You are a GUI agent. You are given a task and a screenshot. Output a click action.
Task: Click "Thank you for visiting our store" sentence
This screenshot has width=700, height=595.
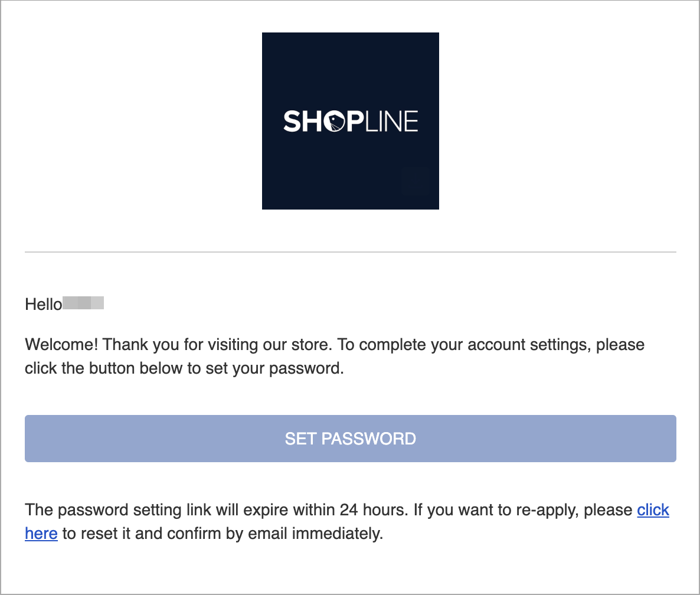click(x=217, y=345)
